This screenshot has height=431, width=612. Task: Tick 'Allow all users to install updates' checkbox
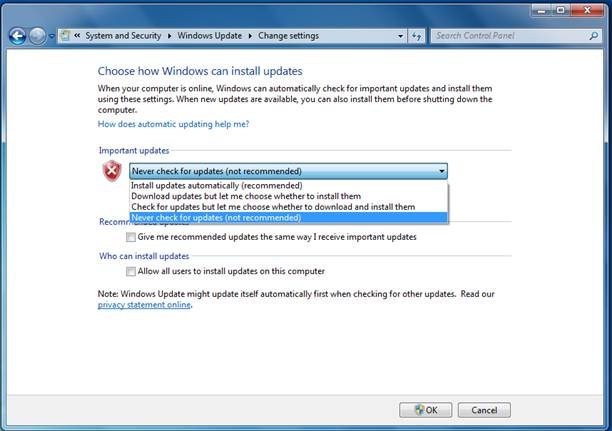point(131,271)
